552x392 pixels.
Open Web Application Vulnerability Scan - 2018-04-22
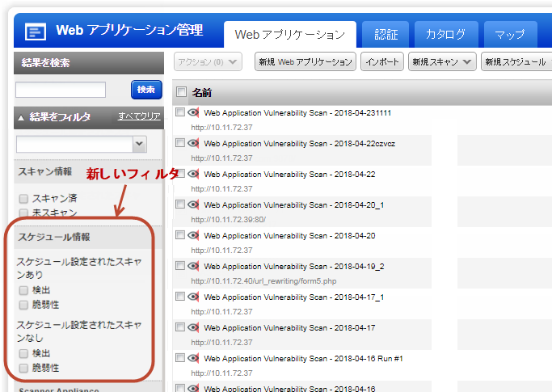[289, 174]
